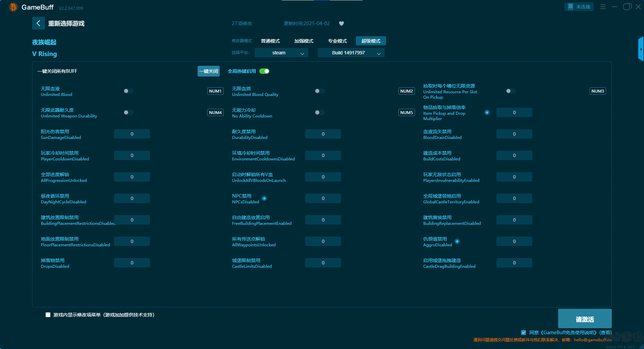Enable No Ability Cooldown switch
This screenshot has width=644, height=349.
pos(319,112)
